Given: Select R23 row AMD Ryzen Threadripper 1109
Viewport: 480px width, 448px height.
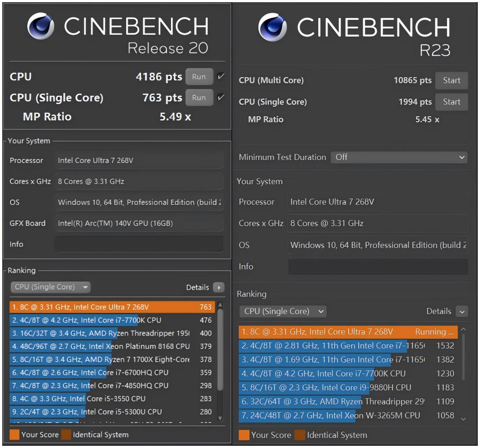Looking at the screenshot, I should (x=348, y=401).
